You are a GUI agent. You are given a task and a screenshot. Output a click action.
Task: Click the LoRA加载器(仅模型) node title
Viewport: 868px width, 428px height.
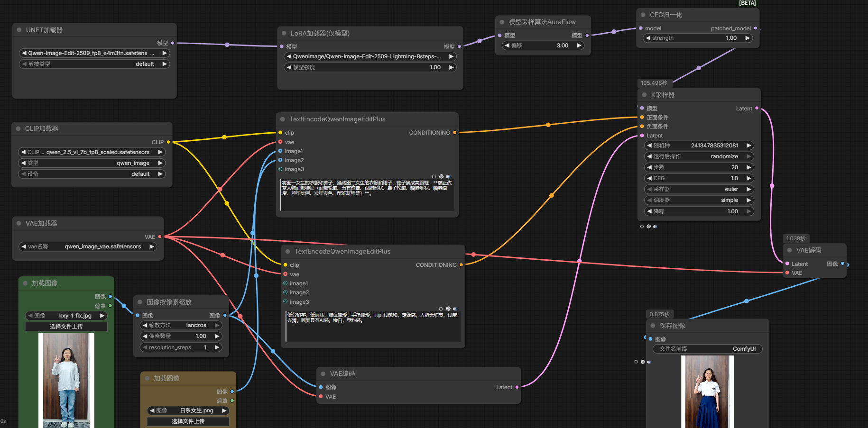pyautogui.click(x=320, y=33)
